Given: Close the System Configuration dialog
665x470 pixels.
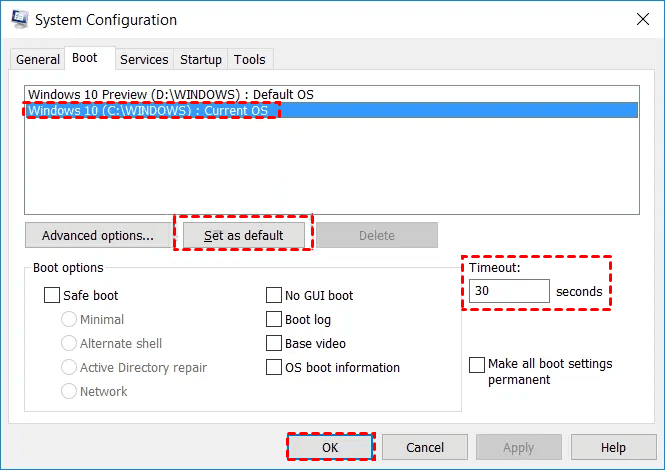Looking at the screenshot, I should point(643,19).
